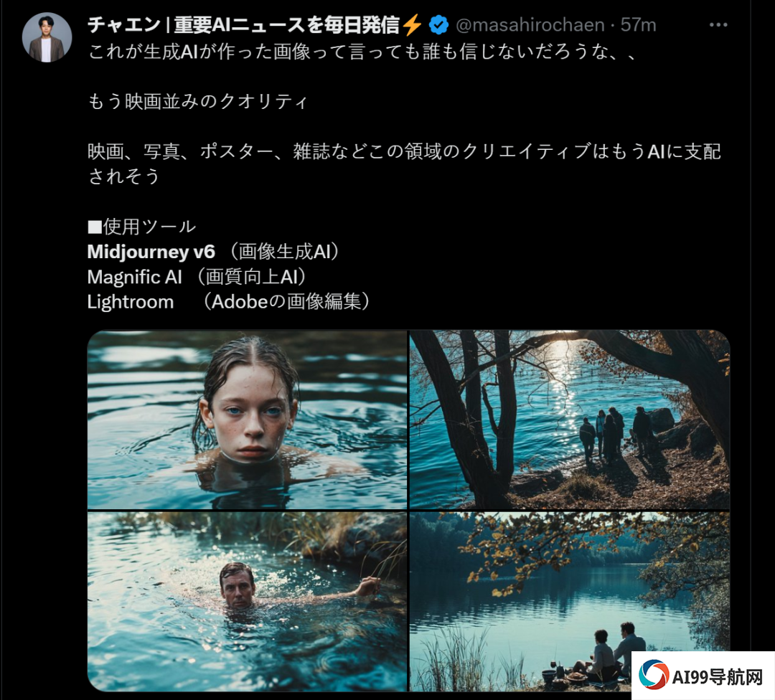Screen dimensions: 775x700
Task: Open the swimming man image
Action: coord(247,601)
